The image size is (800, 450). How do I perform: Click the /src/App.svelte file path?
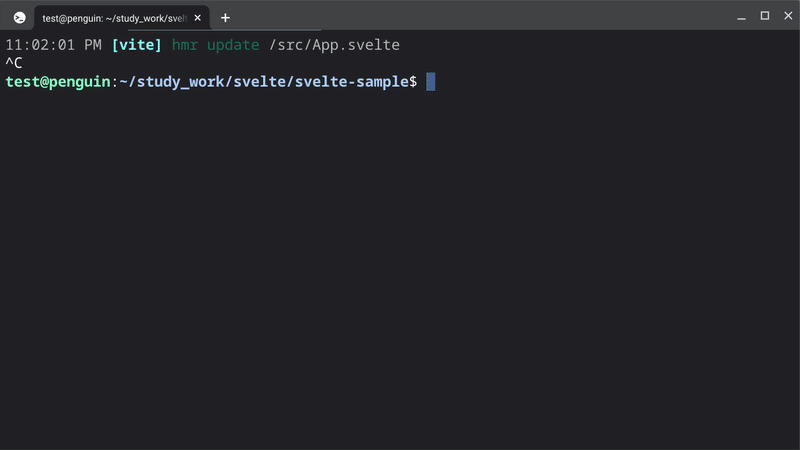(335, 45)
